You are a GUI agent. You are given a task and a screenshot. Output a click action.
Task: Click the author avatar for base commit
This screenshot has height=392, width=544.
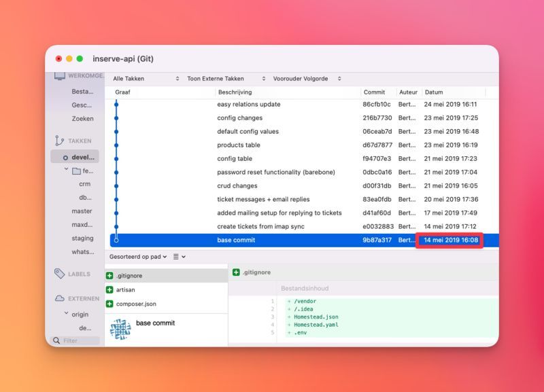coord(120,329)
